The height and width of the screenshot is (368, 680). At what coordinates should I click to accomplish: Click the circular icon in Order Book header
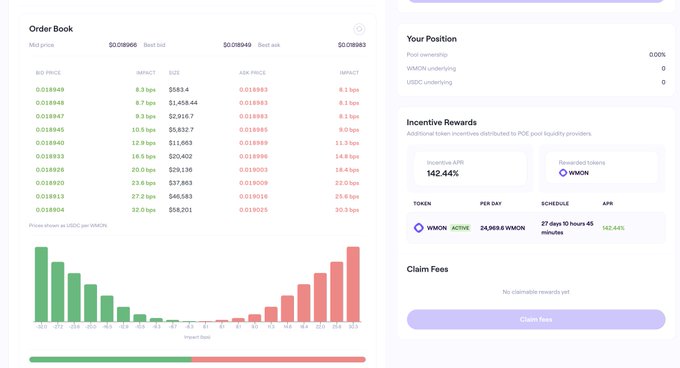point(359,29)
